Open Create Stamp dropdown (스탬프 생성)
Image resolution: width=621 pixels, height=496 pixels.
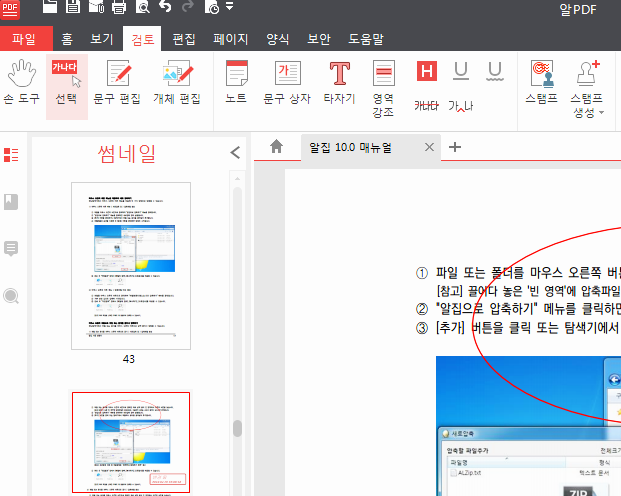tap(587, 89)
